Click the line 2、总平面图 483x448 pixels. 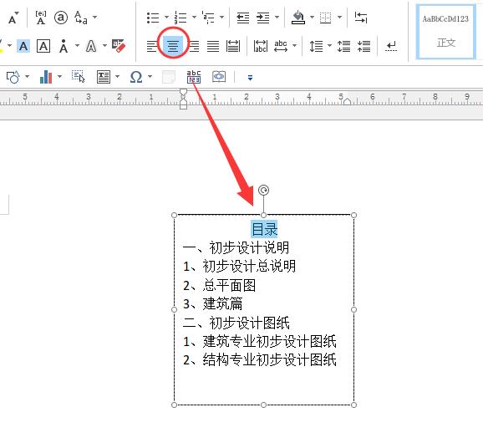click(219, 285)
